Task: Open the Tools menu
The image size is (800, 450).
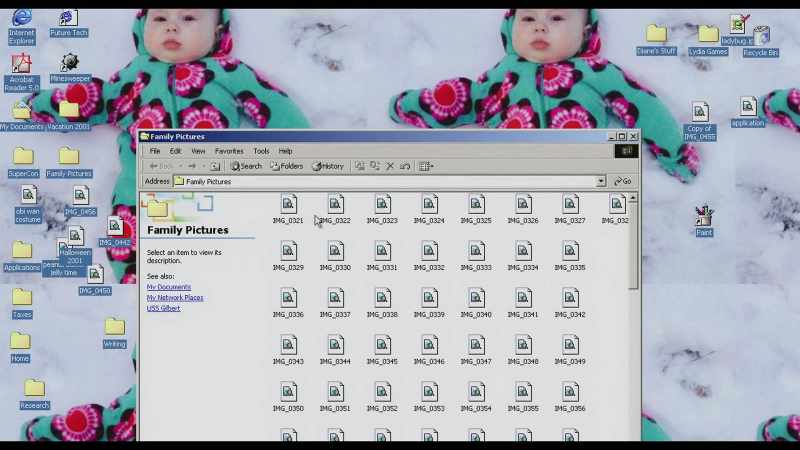Action: 261,151
